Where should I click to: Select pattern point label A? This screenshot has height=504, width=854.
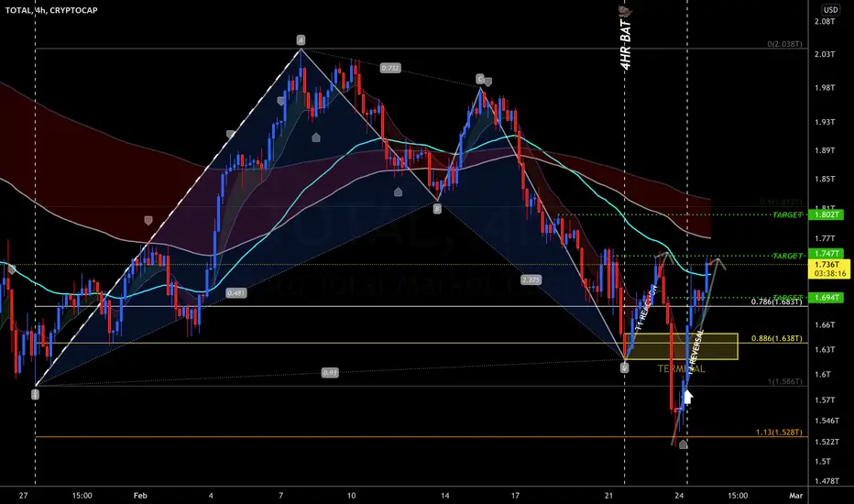click(x=301, y=39)
